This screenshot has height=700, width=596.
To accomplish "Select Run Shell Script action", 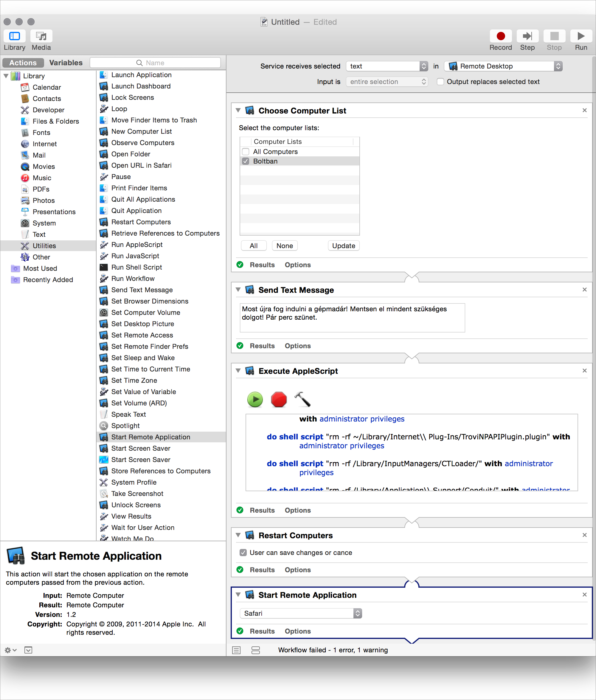I will [x=136, y=267].
